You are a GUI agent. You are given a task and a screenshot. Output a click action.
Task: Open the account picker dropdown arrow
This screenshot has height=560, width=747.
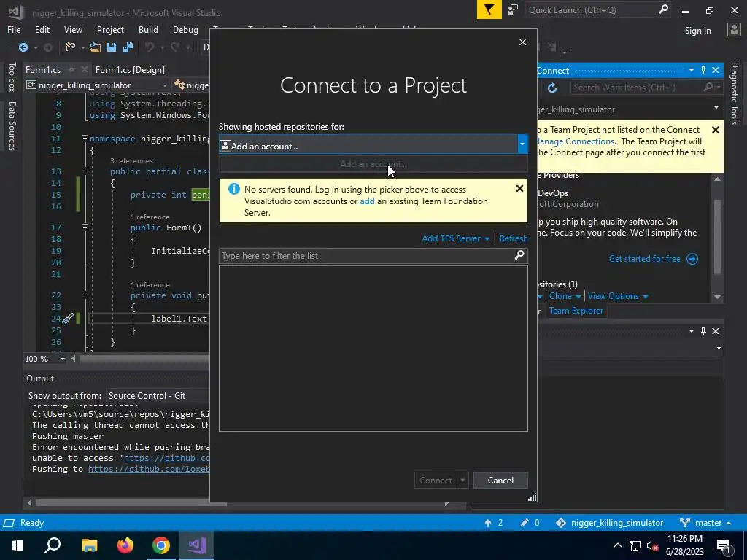522,144
